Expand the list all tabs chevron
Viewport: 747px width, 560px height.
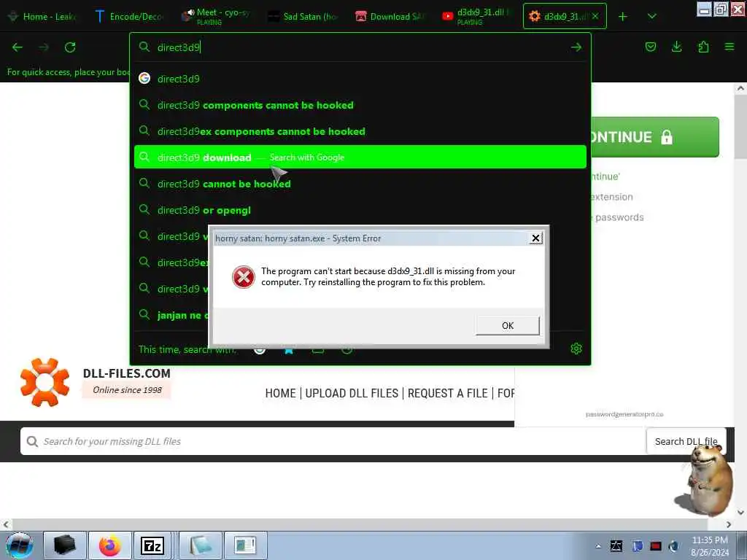[x=651, y=17]
